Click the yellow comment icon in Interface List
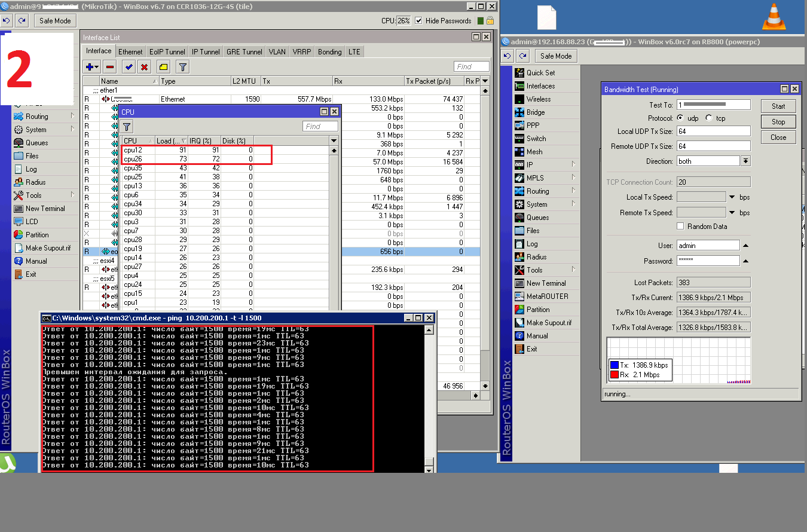 (x=163, y=67)
